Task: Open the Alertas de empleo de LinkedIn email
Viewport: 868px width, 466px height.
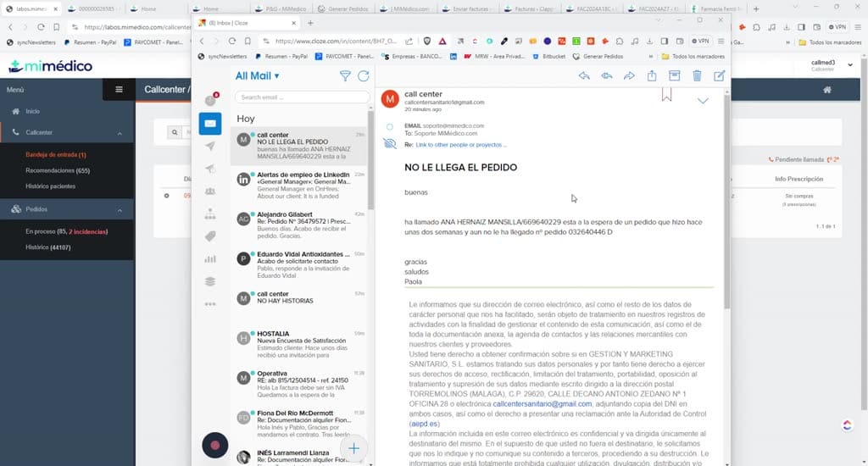Action: coord(299,186)
